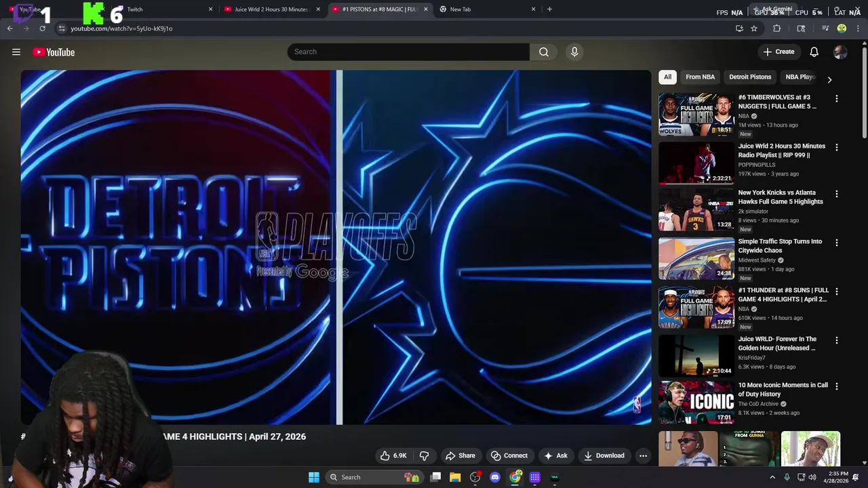Open options for Knicks vs Hawks video
The height and width of the screenshot is (488, 868).
tap(836, 194)
